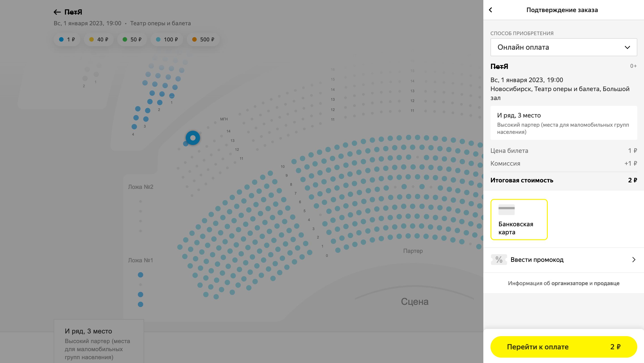Go back from order confirmation panel
The height and width of the screenshot is (363, 644).
(490, 10)
